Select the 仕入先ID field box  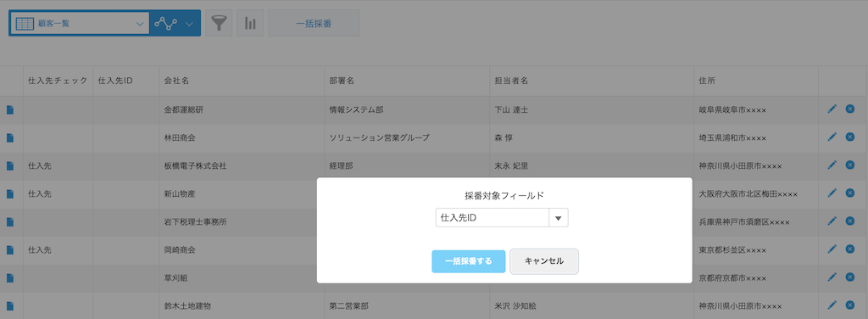492,218
